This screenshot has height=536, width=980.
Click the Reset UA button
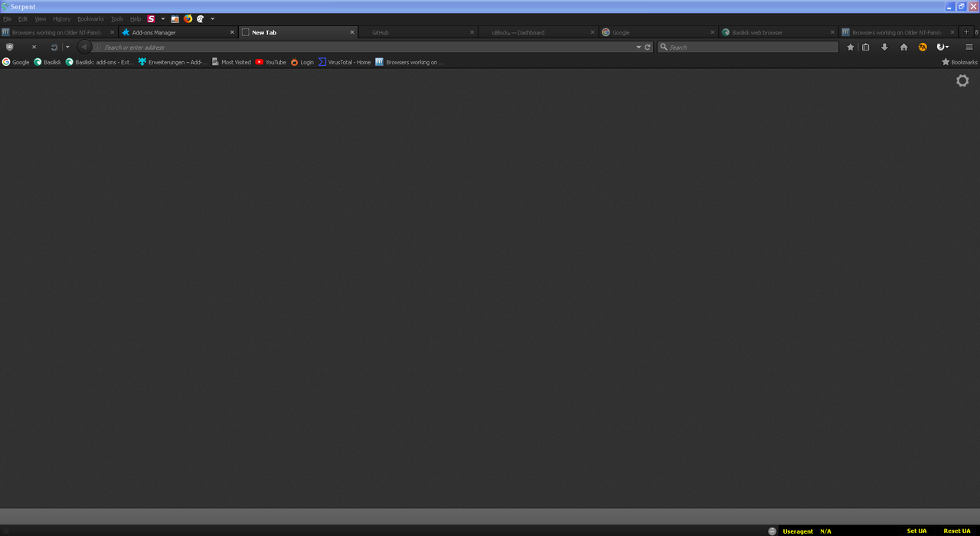tap(957, 531)
